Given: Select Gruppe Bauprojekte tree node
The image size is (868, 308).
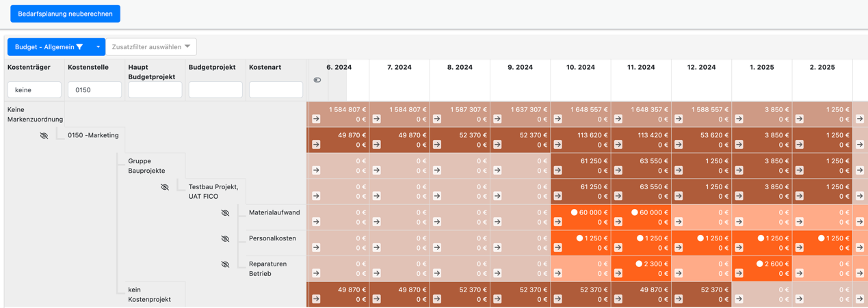Looking at the screenshot, I should tap(146, 166).
